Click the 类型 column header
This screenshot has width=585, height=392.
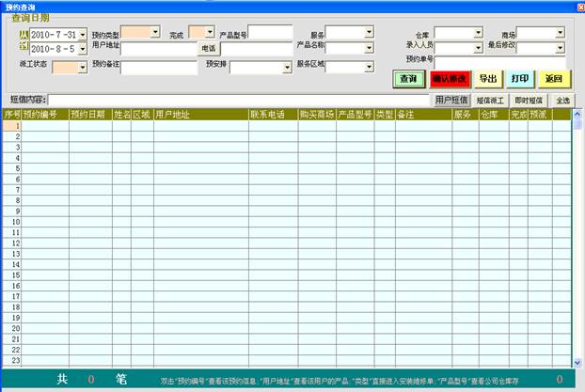click(385, 115)
